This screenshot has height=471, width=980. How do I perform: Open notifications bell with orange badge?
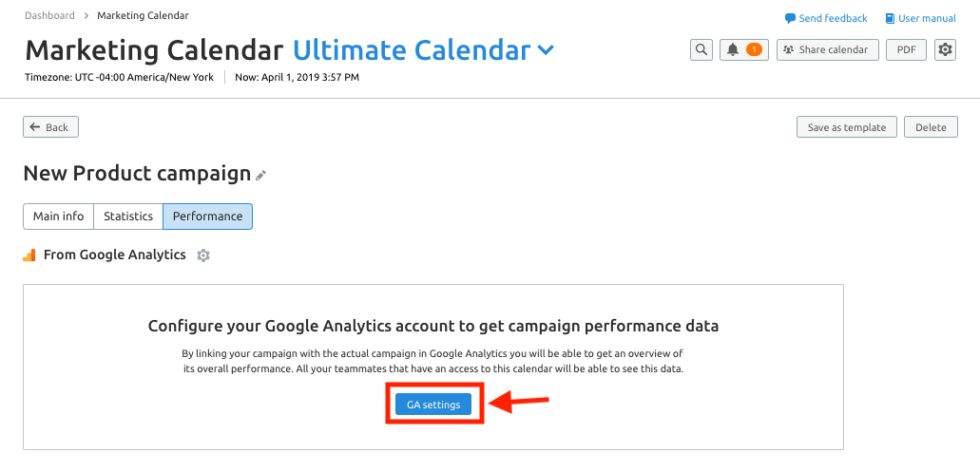[x=744, y=50]
